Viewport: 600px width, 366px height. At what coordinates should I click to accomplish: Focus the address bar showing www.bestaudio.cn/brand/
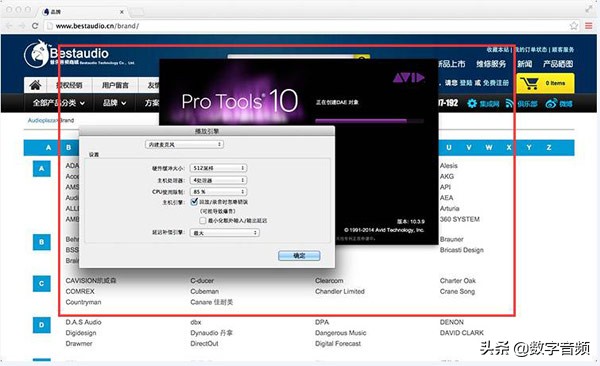click(x=306, y=26)
